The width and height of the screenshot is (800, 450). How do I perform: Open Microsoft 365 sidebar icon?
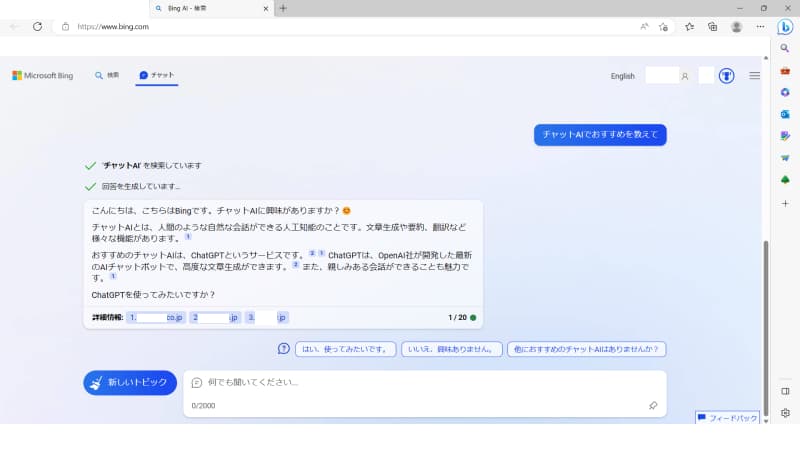(785, 92)
